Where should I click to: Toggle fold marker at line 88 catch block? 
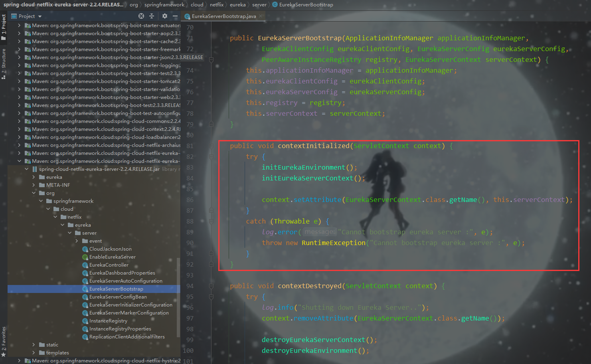(211, 222)
